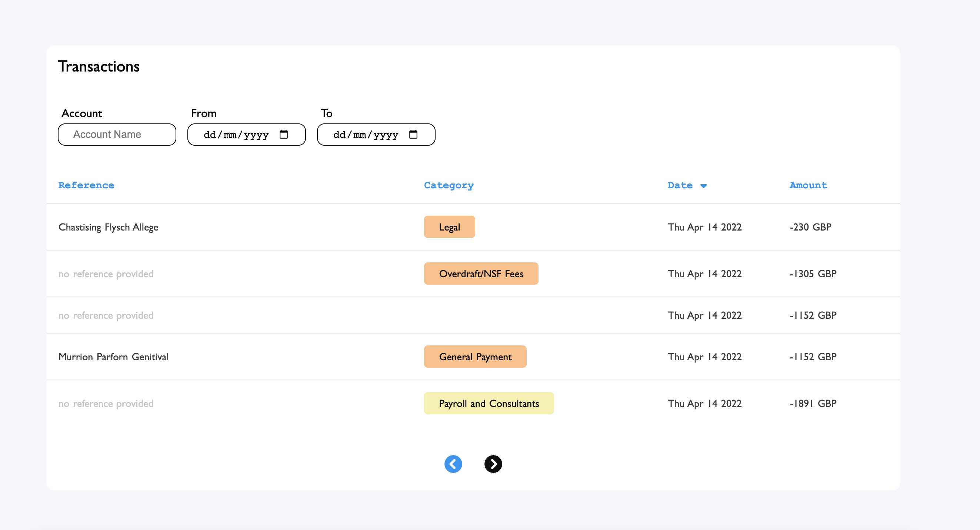Sort by the Reference column header
Screen dimensions: 980x530
coord(86,185)
